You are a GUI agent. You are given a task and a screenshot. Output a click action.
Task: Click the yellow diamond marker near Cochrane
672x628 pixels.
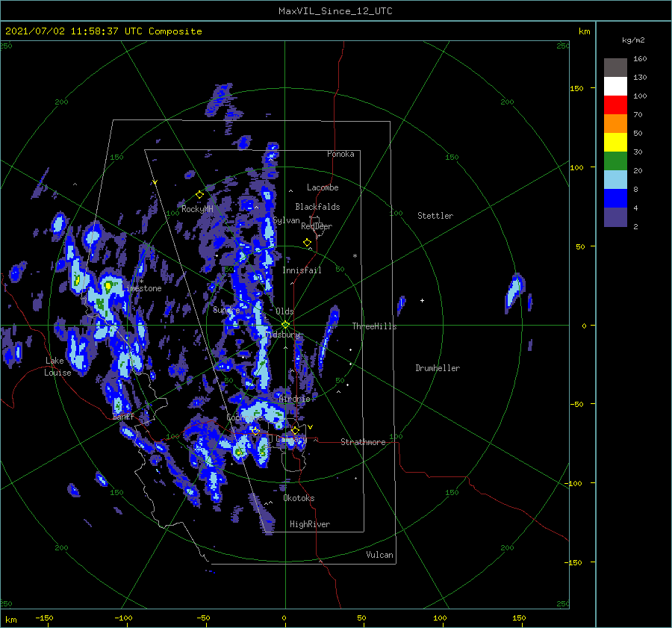(x=255, y=431)
